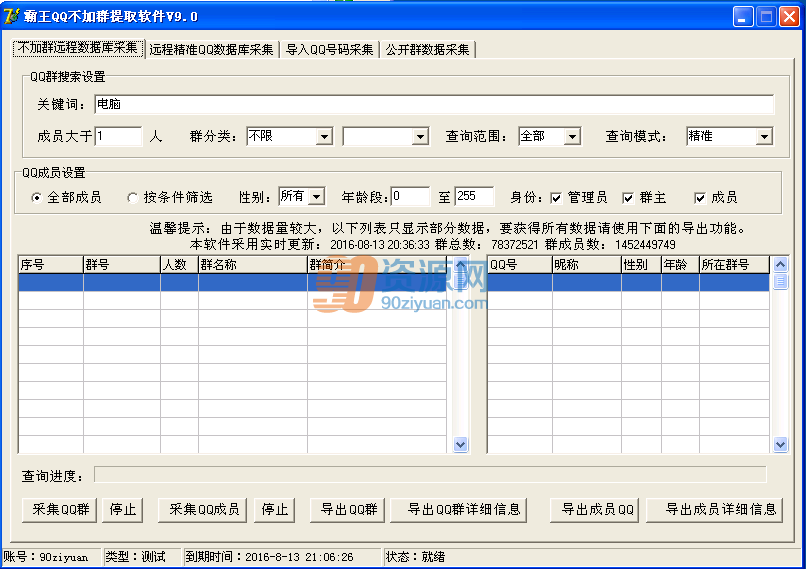This screenshot has height=569, width=806.
Task: Click status bar text 状态：就绪
Action: click(415, 557)
